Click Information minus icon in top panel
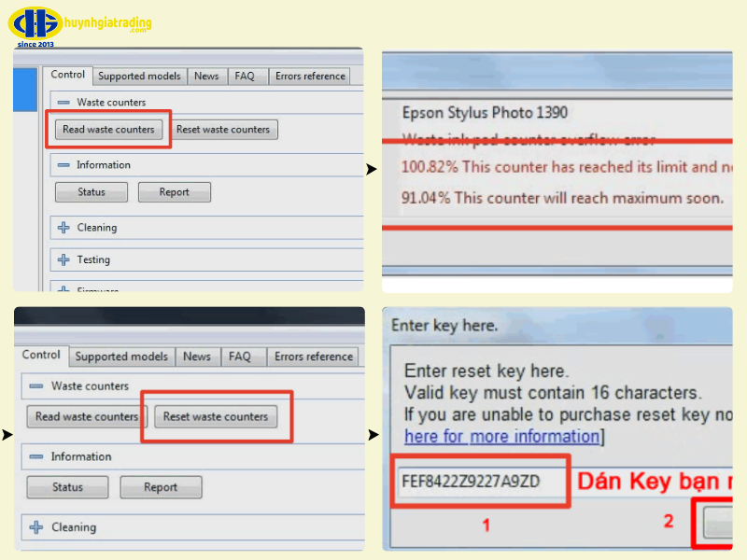The width and height of the screenshot is (747, 560). pos(63,165)
